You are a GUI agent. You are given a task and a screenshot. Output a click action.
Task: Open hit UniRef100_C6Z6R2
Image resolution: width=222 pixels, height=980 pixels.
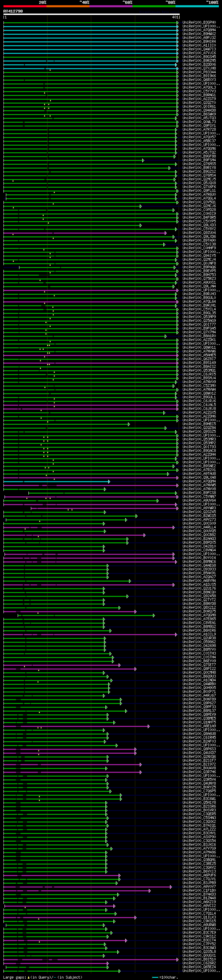click(199, 963)
